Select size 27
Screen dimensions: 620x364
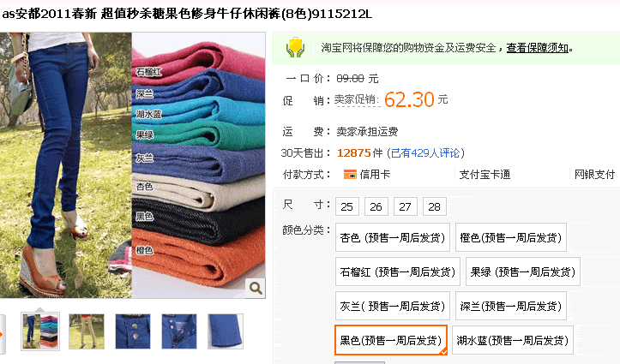[405, 206]
